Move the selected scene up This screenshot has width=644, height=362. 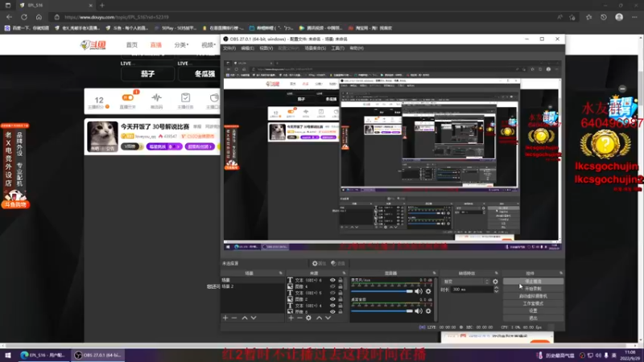click(x=245, y=318)
